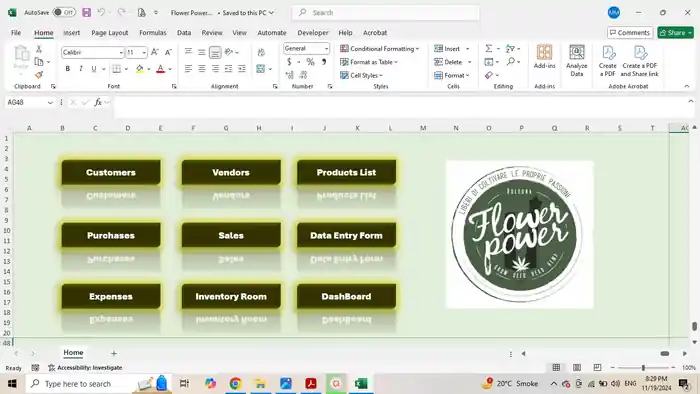Click the DashBoard button

coord(346,296)
